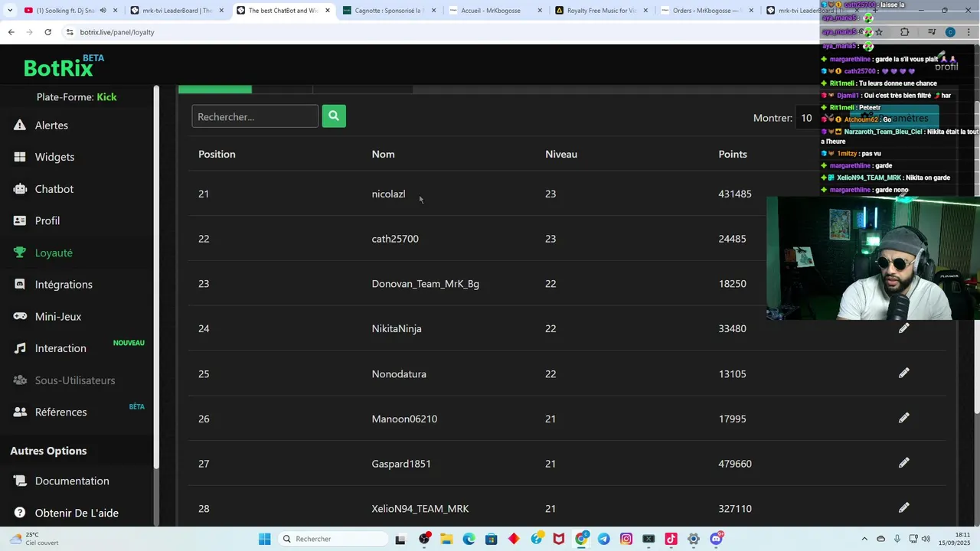Edit XelioN94_TEAM_MRK row with pencil icon
The image size is (980, 551).
pos(904,507)
